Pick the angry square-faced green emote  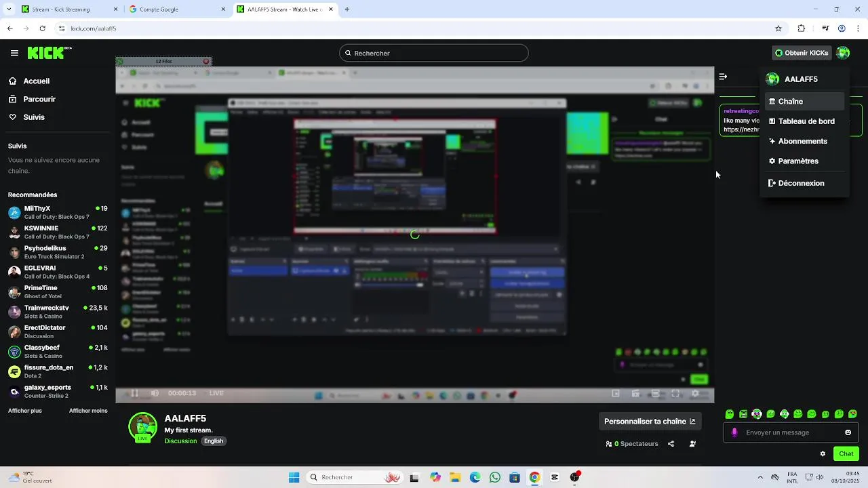[743, 414]
